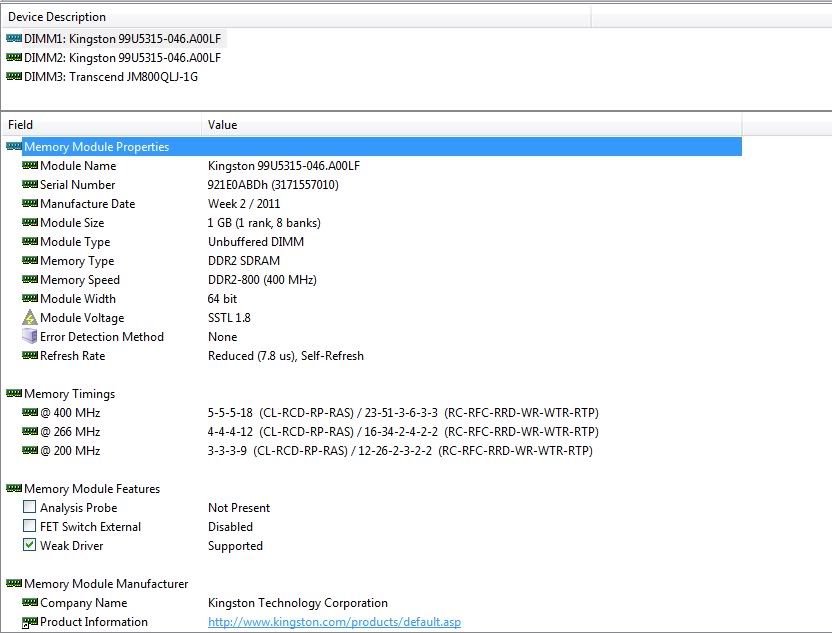Click the Refresh Rate field label

73,356
